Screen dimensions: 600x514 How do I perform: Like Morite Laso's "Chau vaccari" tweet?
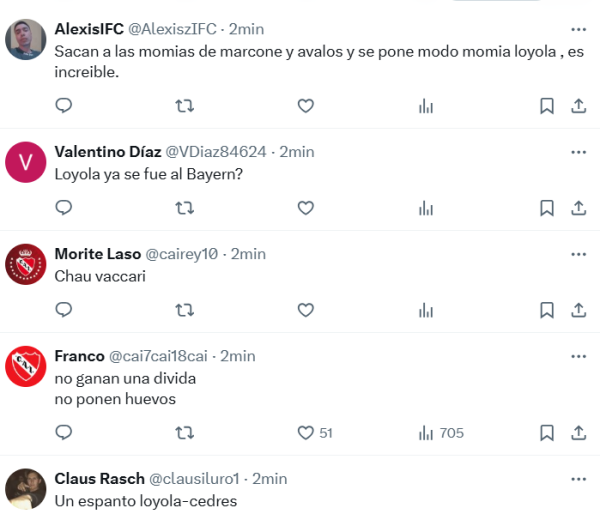[x=306, y=310]
